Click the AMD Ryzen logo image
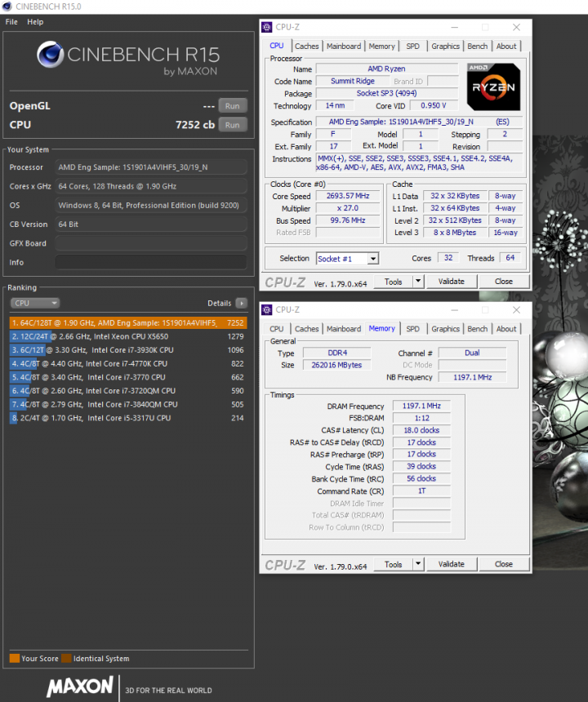The height and width of the screenshot is (702, 588). pos(493,87)
